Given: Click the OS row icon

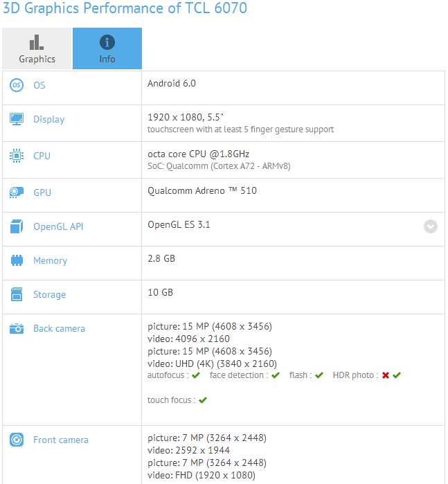Looking at the screenshot, I should tap(17, 85).
